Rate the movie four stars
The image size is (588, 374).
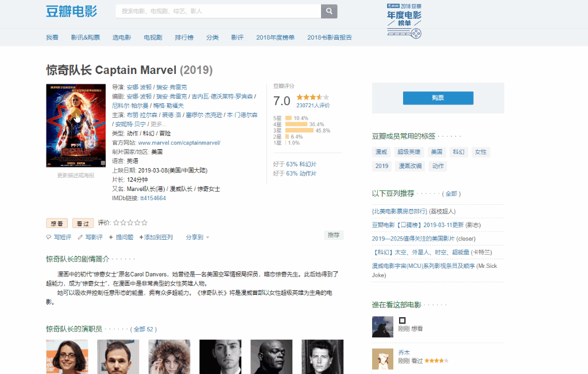pos(138,223)
